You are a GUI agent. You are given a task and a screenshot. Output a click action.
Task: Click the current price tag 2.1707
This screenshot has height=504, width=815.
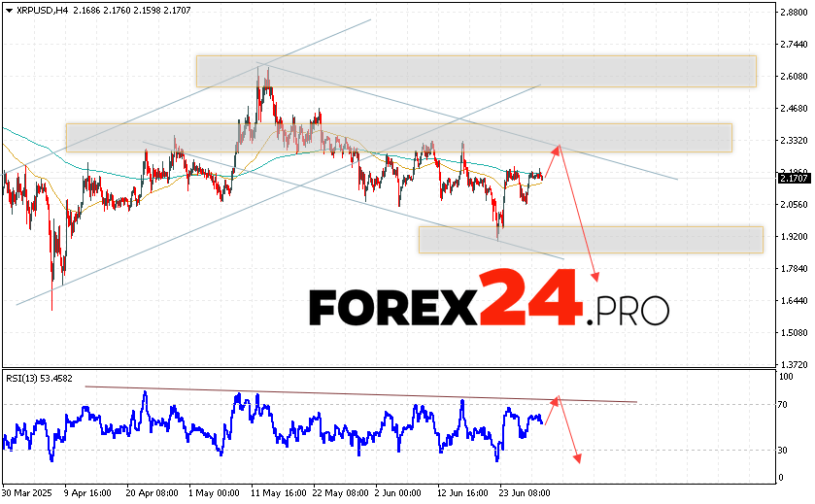pos(794,178)
